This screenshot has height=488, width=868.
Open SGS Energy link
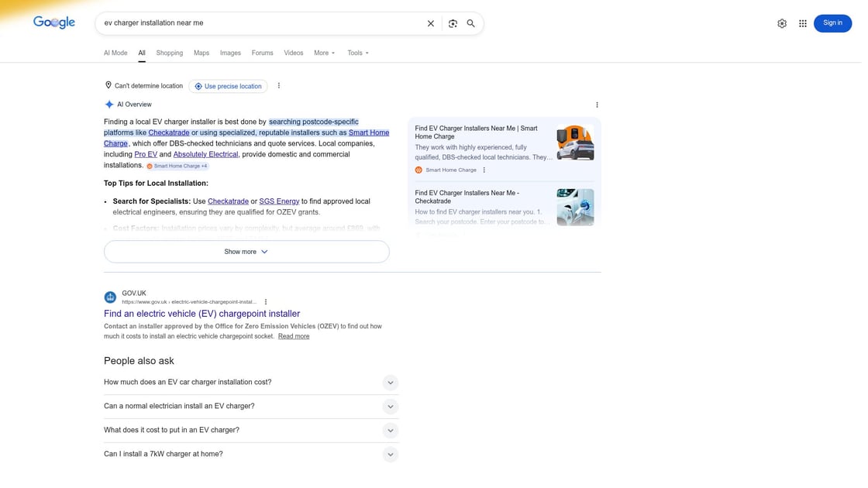click(279, 201)
